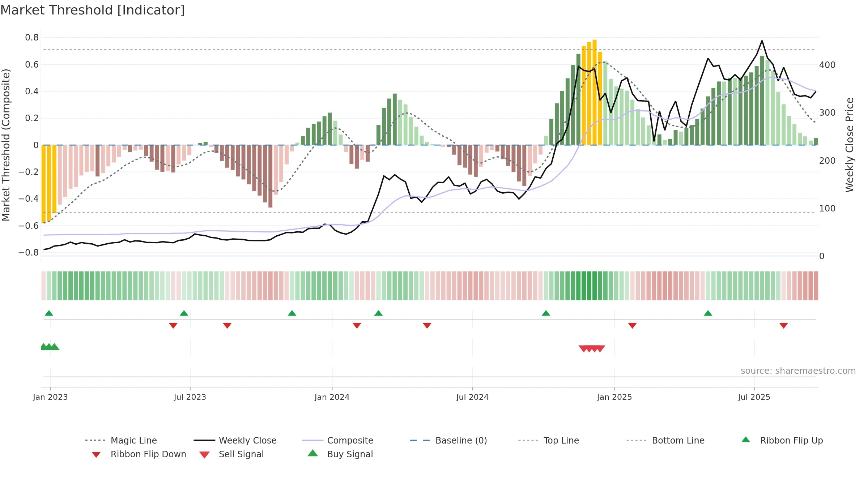
Task: Toggle the Top Line legend entry
Action: coord(548,440)
